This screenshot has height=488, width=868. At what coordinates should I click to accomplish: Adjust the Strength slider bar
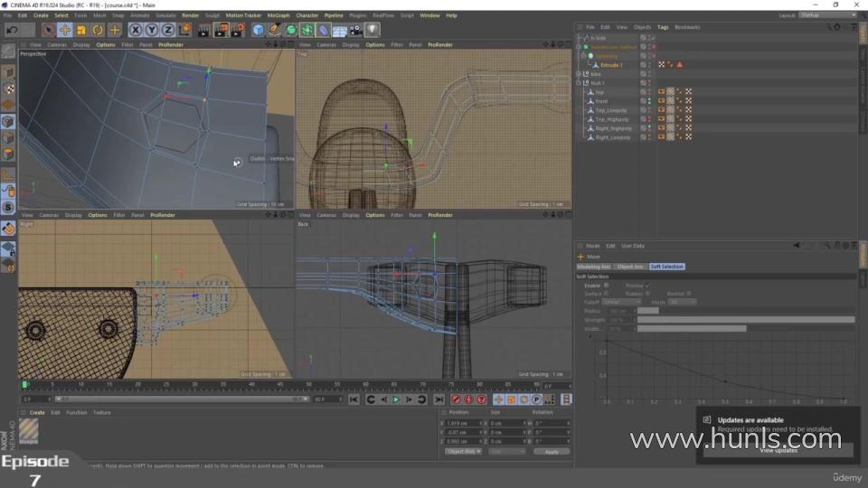[x=745, y=319]
